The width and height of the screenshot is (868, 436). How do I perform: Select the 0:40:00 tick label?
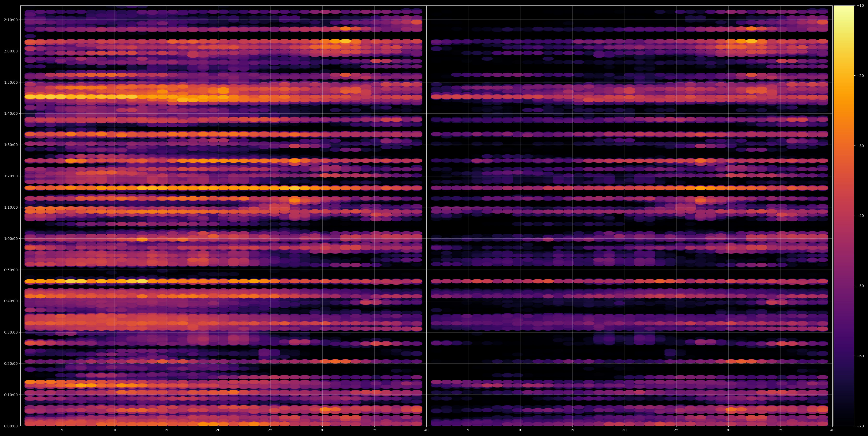[x=11, y=301]
